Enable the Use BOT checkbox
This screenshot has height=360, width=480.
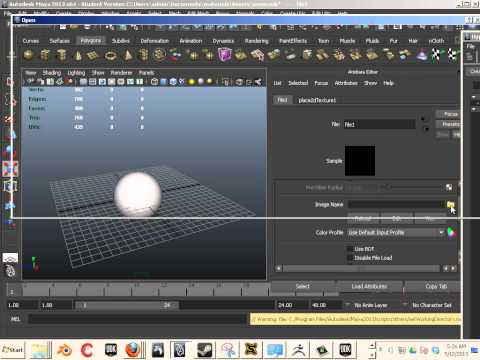[x=350, y=249]
